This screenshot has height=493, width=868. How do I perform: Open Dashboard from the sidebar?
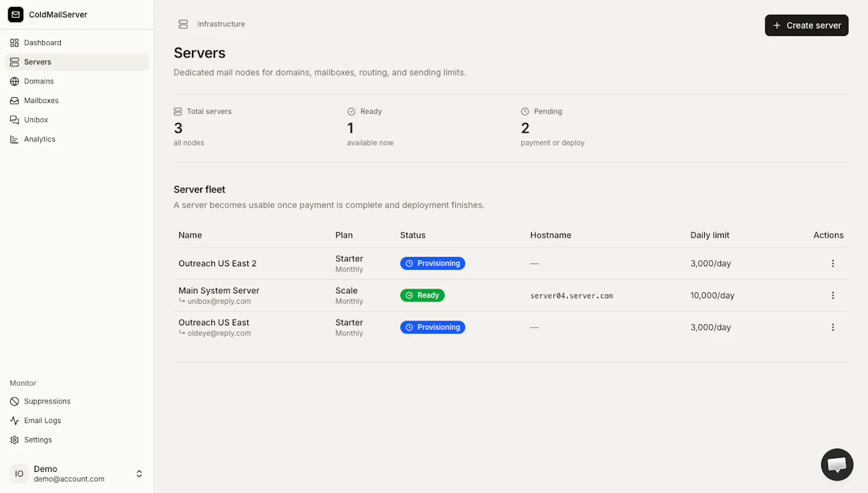[76, 43]
